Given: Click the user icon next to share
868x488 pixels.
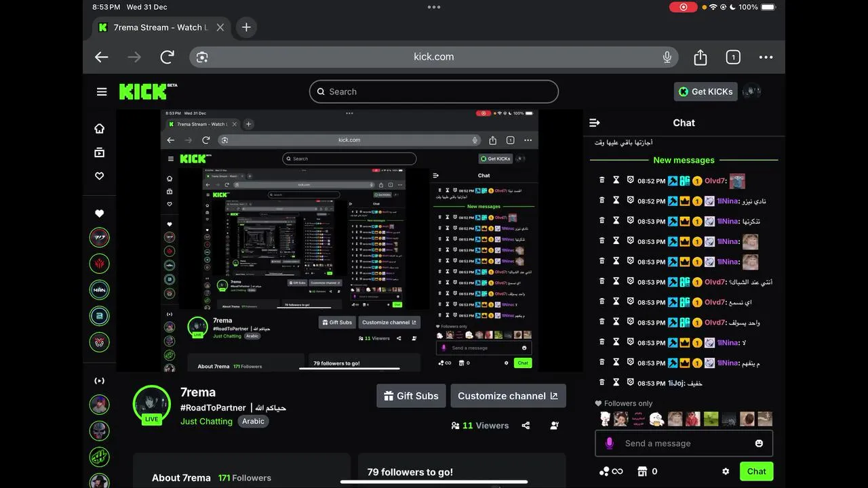Looking at the screenshot, I should point(555,426).
